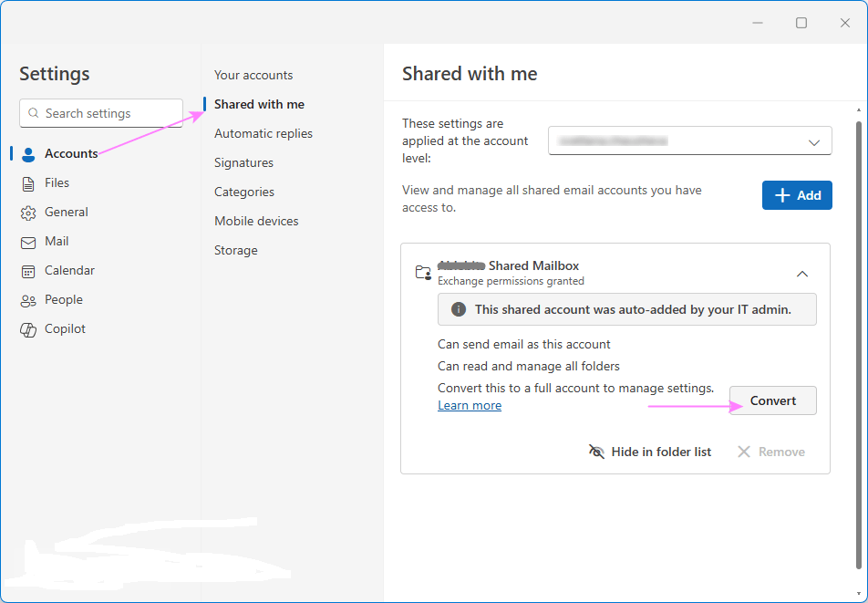The width and height of the screenshot is (868, 603).
Task: Click the 'Settings' heading
Action: point(55,74)
